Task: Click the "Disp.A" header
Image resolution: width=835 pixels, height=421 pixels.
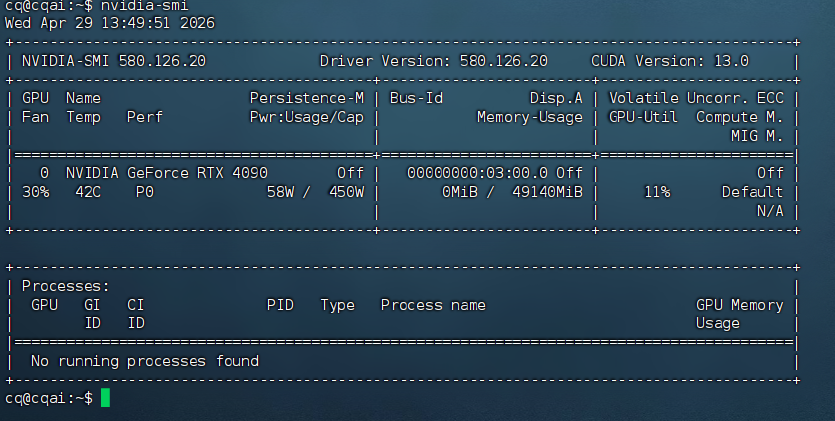Action: (x=556, y=98)
